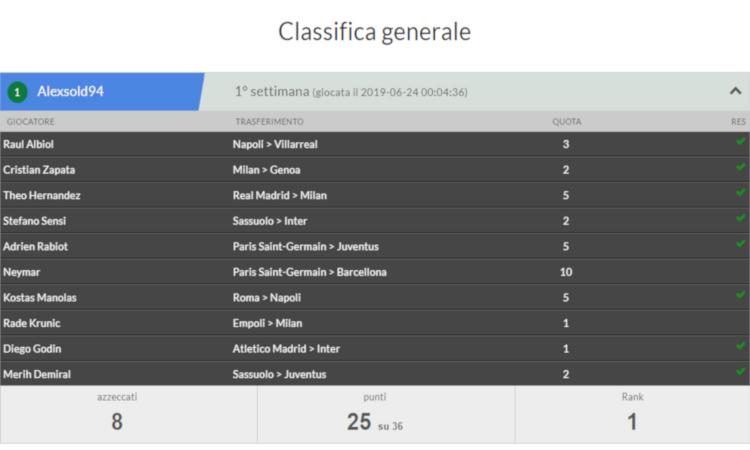Click the azzeccati 8 summary box
750x450 pixels.
[x=129, y=415]
